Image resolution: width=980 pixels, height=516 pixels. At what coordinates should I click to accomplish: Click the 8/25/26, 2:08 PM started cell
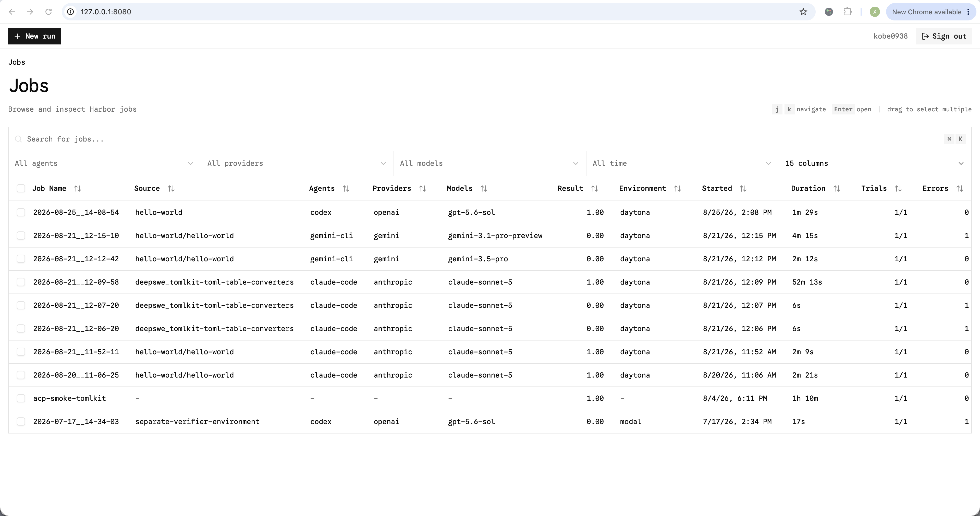click(737, 213)
